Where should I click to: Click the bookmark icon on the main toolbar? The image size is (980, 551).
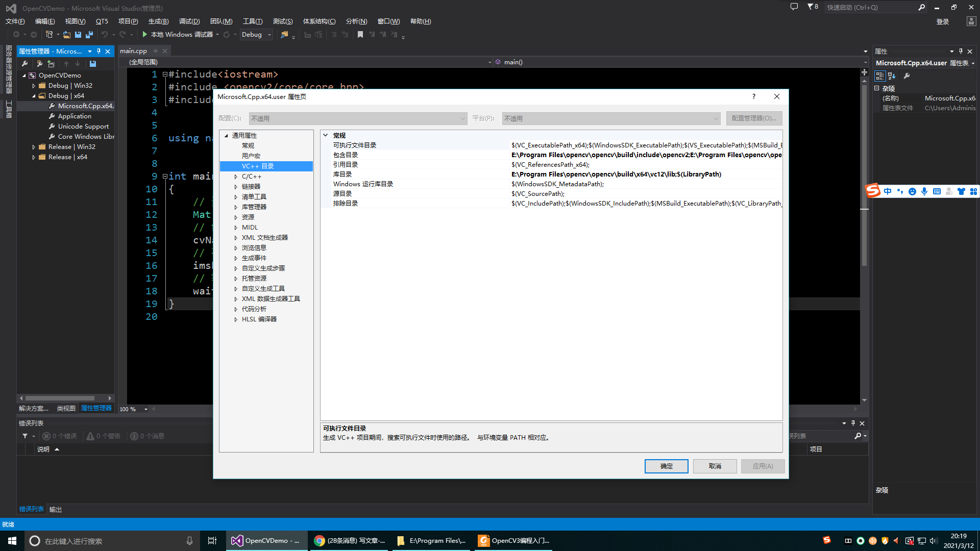361,34
